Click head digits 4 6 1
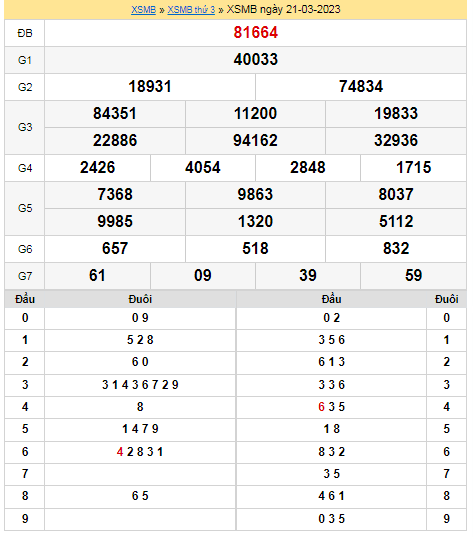The height and width of the screenshot is (537, 473). pos(332,496)
